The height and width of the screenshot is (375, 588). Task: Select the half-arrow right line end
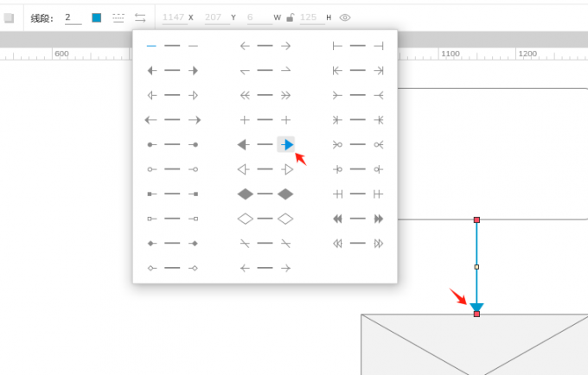(285, 70)
